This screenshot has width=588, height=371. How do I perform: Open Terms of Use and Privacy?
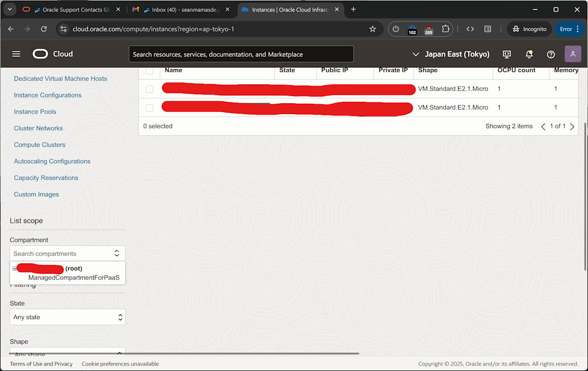(x=41, y=364)
